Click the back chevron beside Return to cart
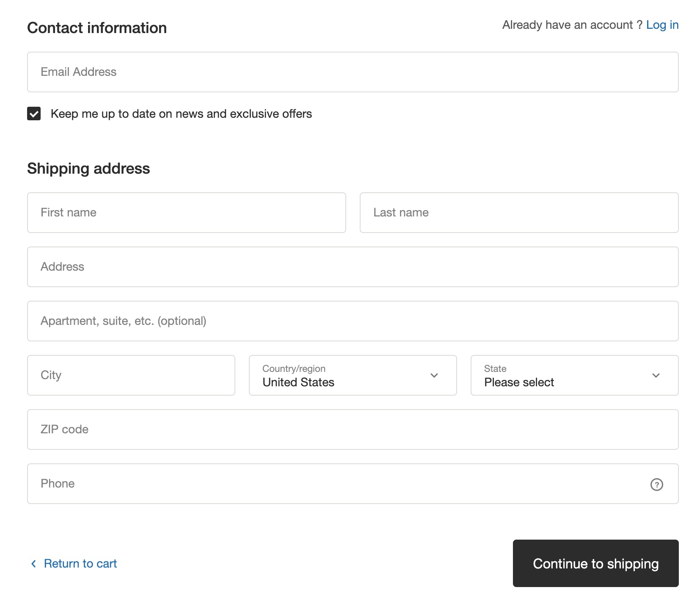 point(33,564)
